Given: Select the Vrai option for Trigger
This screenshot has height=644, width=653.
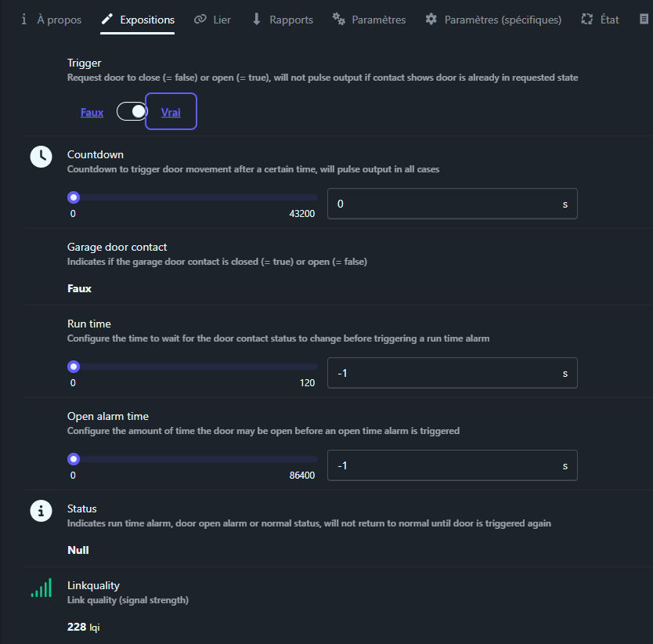Looking at the screenshot, I should [171, 112].
